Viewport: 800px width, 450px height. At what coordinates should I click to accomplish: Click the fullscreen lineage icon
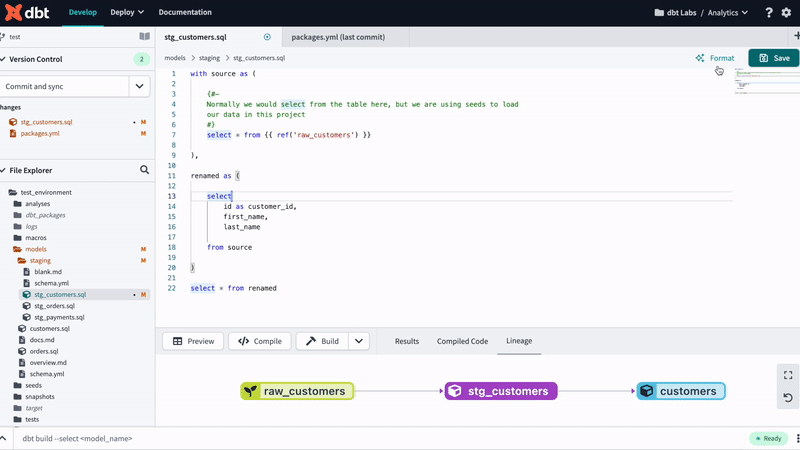coord(788,375)
